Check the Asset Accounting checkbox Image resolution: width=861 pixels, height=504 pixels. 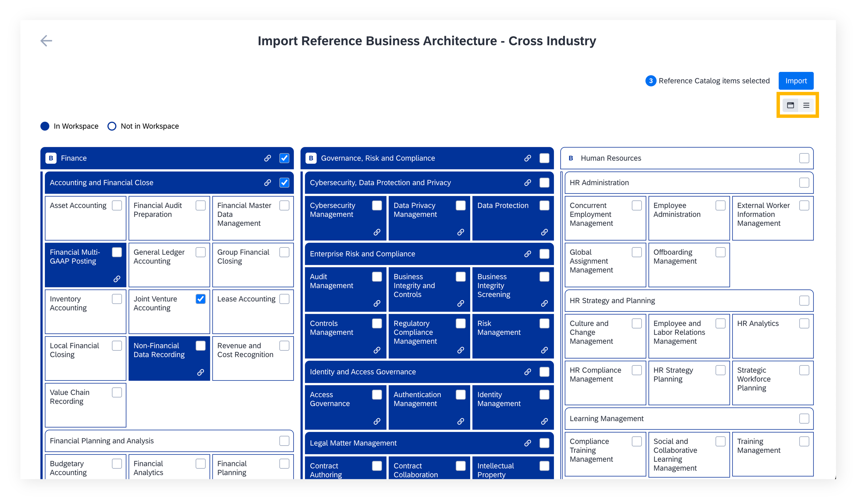[x=117, y=205]
